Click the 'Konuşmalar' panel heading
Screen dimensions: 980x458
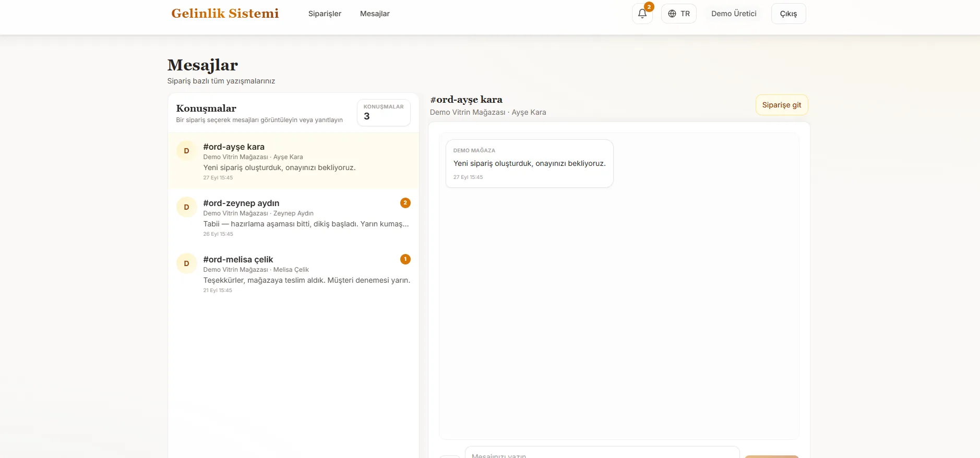[x=206, y=109]
